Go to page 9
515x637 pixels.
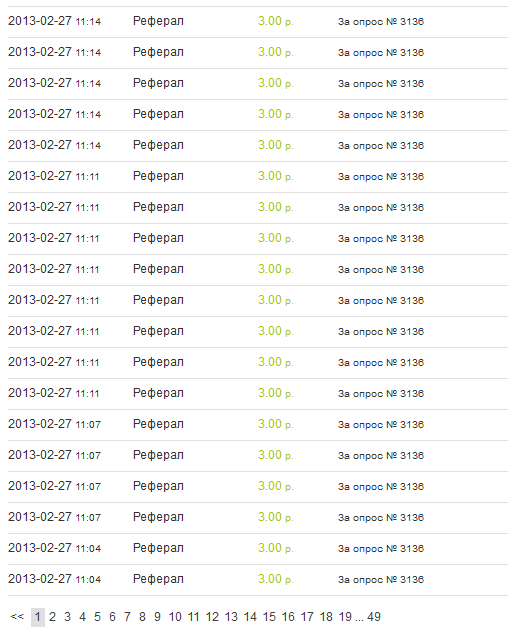click(x=158, y=617)
